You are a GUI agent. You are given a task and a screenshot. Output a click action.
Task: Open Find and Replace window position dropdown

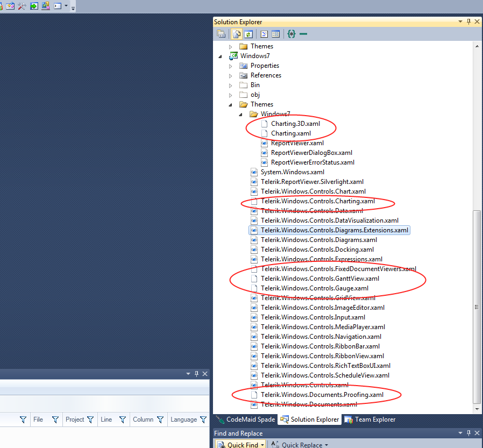pos(460,433)
